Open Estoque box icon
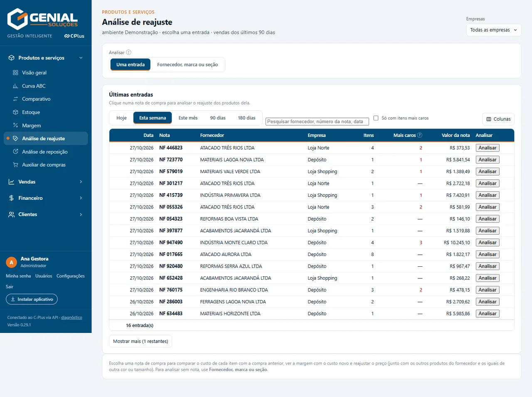The height and width of the screenshot is (397, 532). (15, 112)
